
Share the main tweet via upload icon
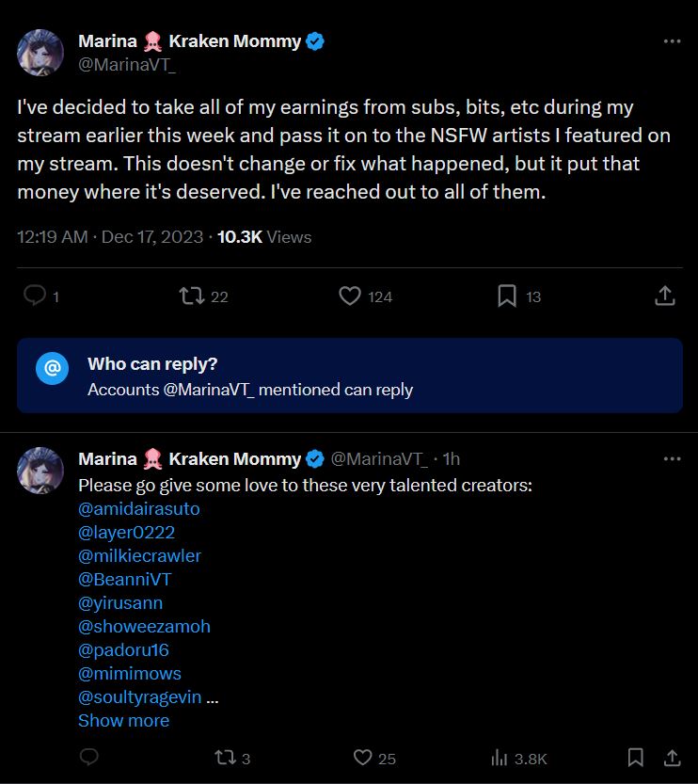pyautogui.click(x=664, y=296)
